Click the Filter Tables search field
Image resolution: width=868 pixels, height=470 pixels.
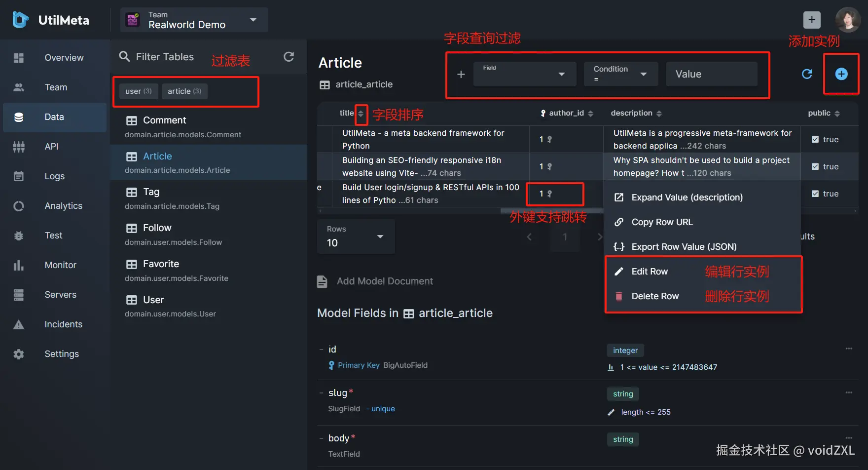coord(165,57)
